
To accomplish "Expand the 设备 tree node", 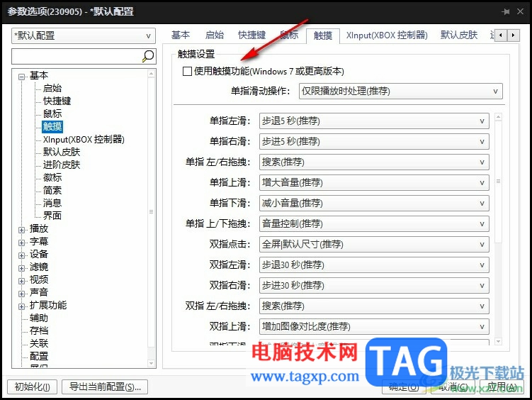I will 22,255.
